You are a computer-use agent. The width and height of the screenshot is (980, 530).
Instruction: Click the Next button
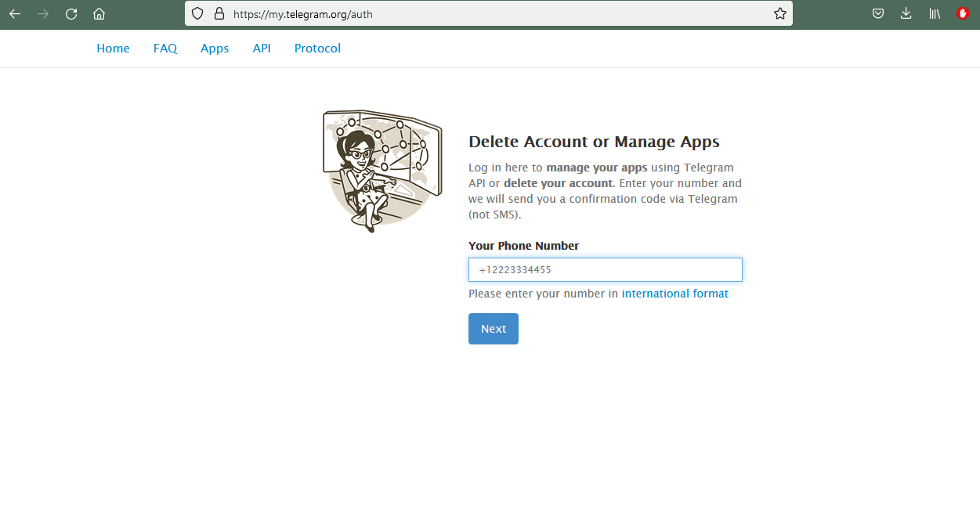(x=494, y=329)
